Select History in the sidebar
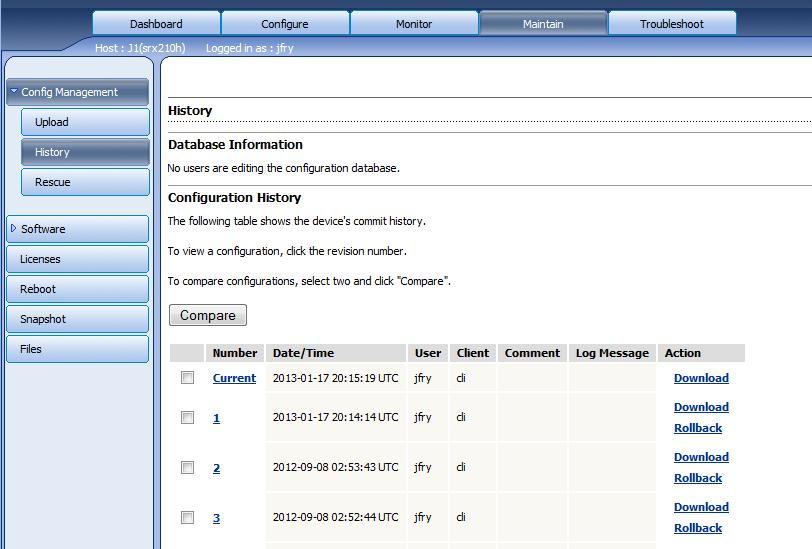 pos(85,152)
